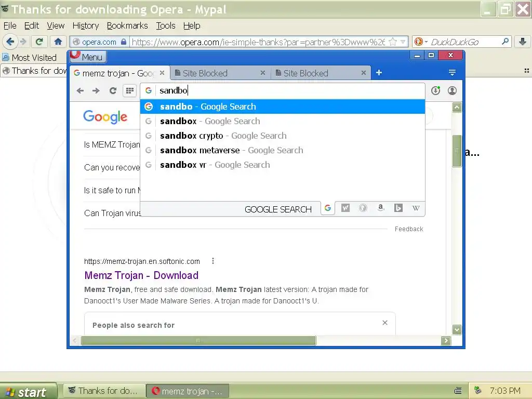Close the second Site Blocked tab
This screenshot has height=399, width=532.
coord(363,73)
